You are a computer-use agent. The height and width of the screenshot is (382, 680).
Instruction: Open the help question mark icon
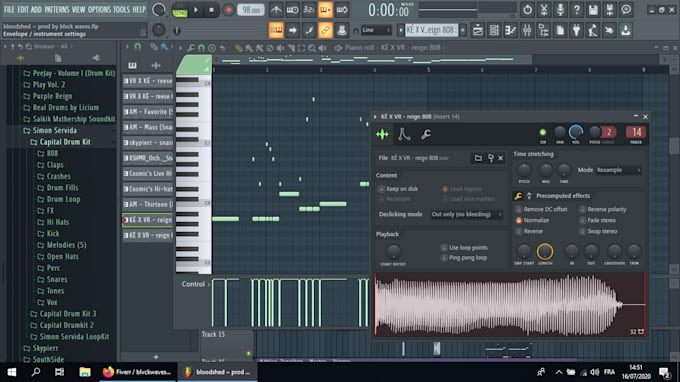[576, 10]
